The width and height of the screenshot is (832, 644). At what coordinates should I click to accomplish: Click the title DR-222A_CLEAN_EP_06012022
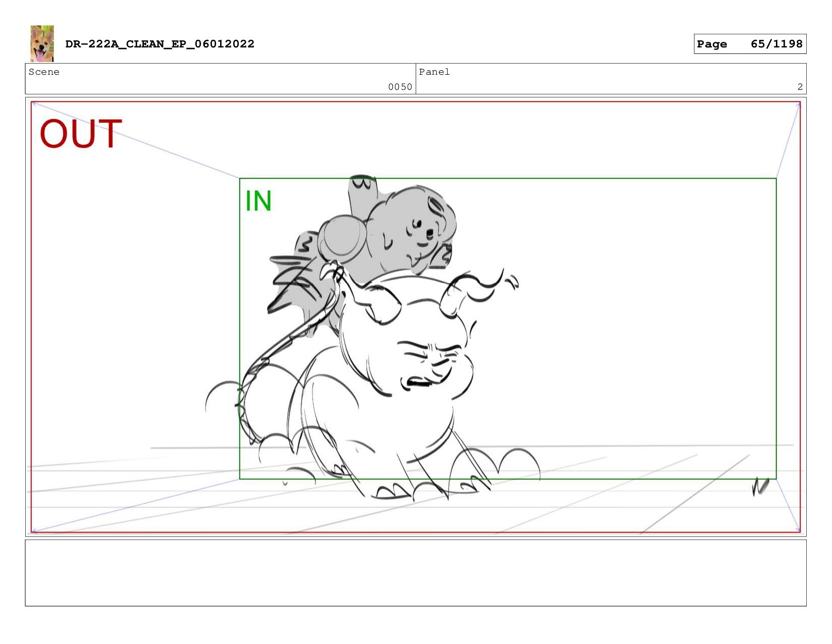pos(160,44)
